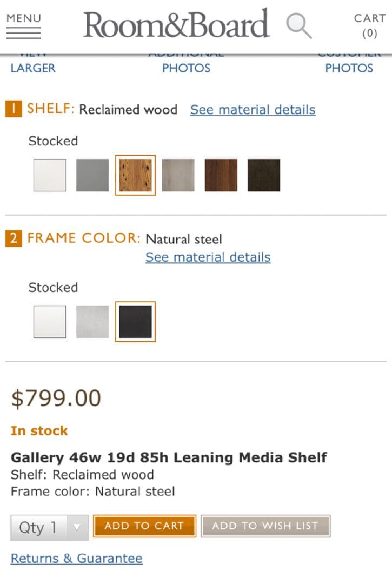392x584 pixels.
Task: Open shelf See material details link
Action: point(253,110)
